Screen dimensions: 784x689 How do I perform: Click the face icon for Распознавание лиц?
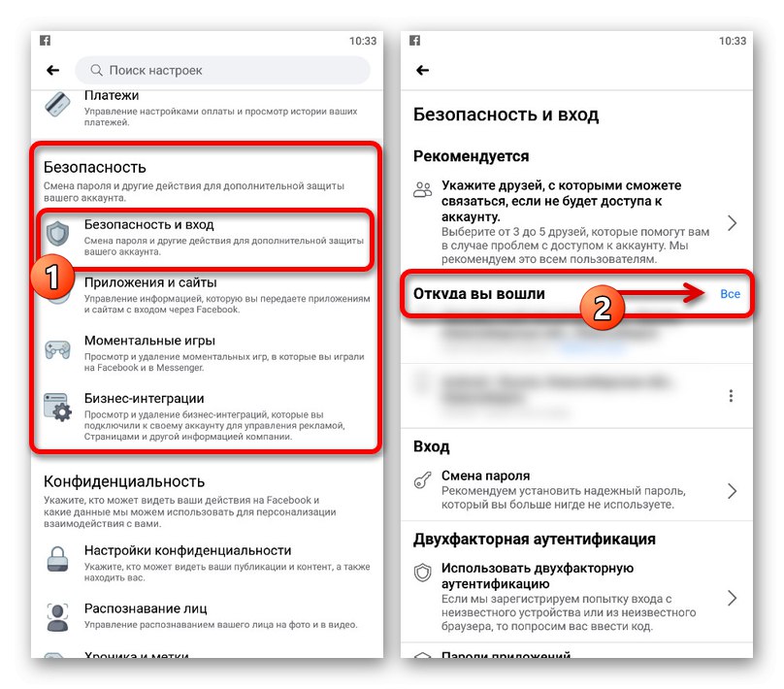[x=57, y=617]
